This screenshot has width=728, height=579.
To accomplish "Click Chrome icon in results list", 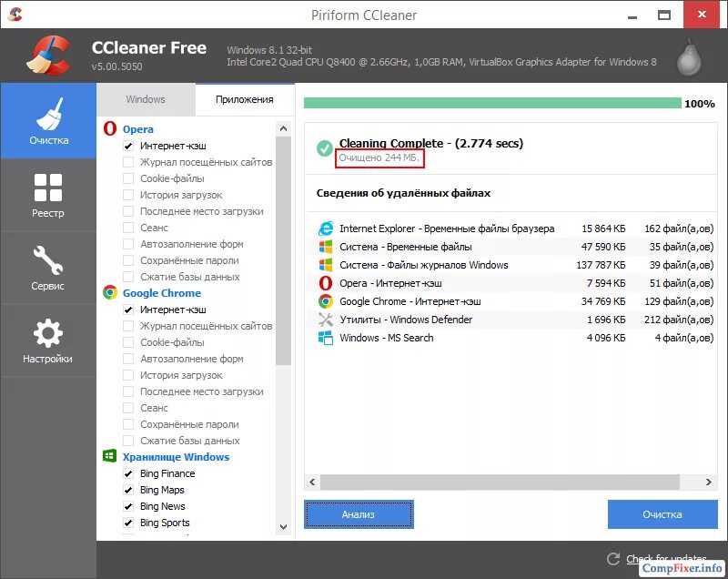I will pyautogui.click(x=326, y=301).
